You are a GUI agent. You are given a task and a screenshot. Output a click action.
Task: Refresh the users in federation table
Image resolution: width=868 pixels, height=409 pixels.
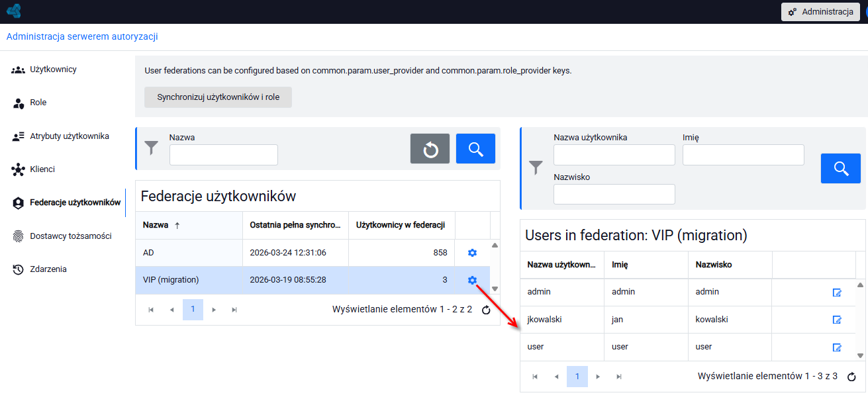[x=852, y=377]
